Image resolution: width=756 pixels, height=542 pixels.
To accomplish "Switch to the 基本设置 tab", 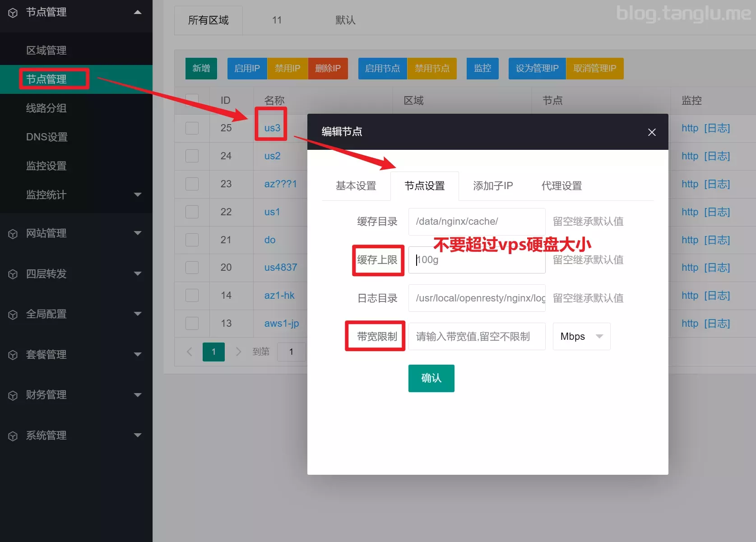I will click(356, 186).
